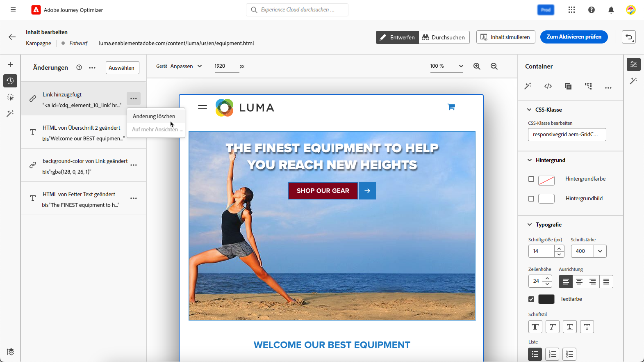Open the Gerät Anpassen dropdown

(x=187, y=66)
